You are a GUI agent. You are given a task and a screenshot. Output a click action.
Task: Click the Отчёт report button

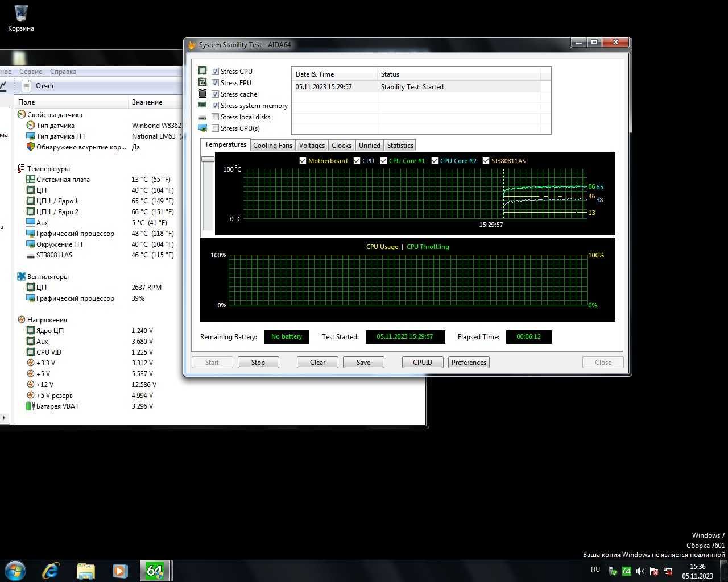coord(39,86)
